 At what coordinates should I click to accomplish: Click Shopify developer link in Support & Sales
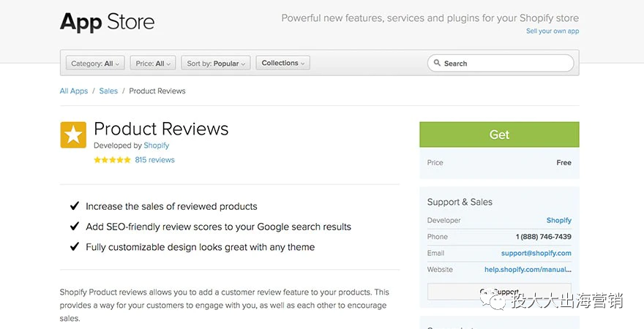pos(558,220)
